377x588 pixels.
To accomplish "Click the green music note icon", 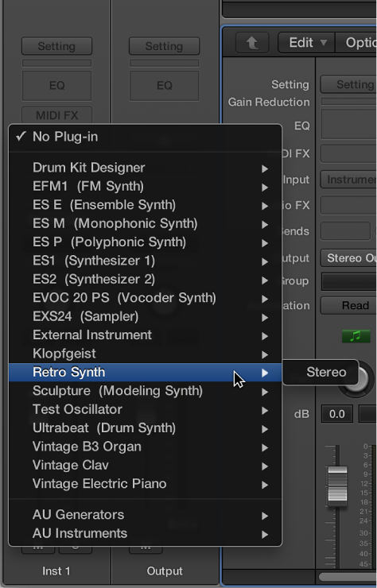I will pos(356,336).
